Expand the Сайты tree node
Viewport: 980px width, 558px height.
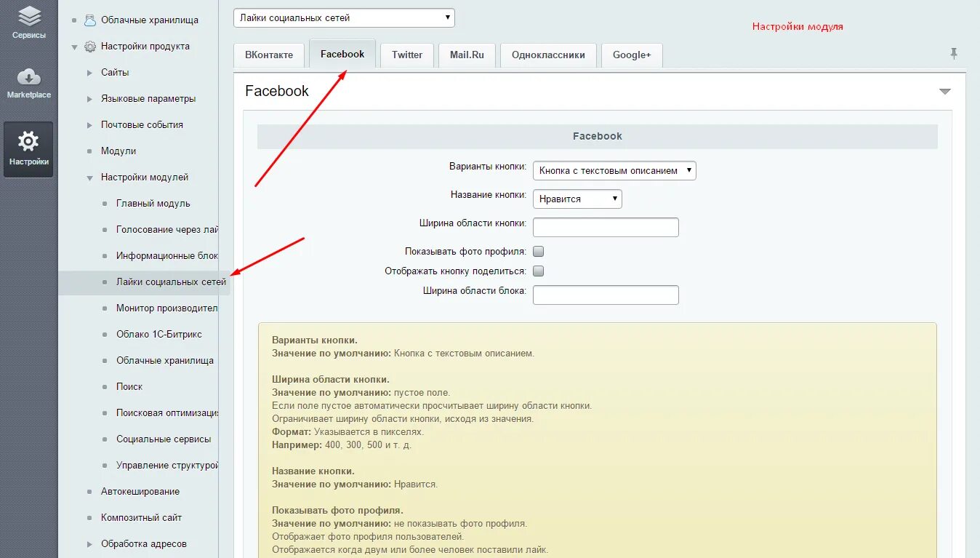click(x=89, y=73)
